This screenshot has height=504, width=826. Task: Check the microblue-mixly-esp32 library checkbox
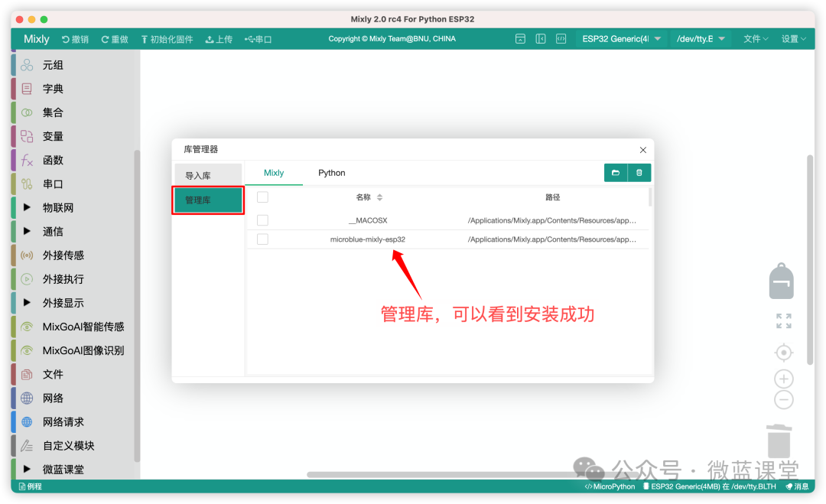[x=262, y=239]
